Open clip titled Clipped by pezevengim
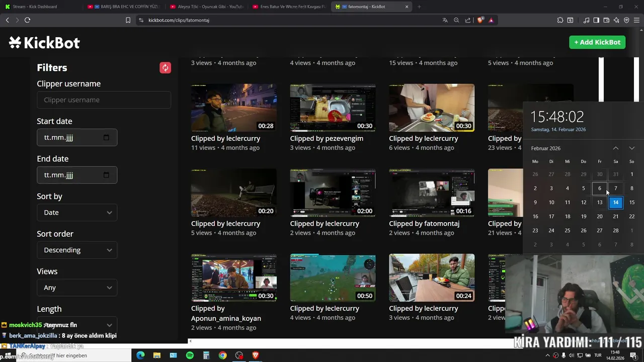644x362 pixels. pyautogui.click(x=327, y=138)
